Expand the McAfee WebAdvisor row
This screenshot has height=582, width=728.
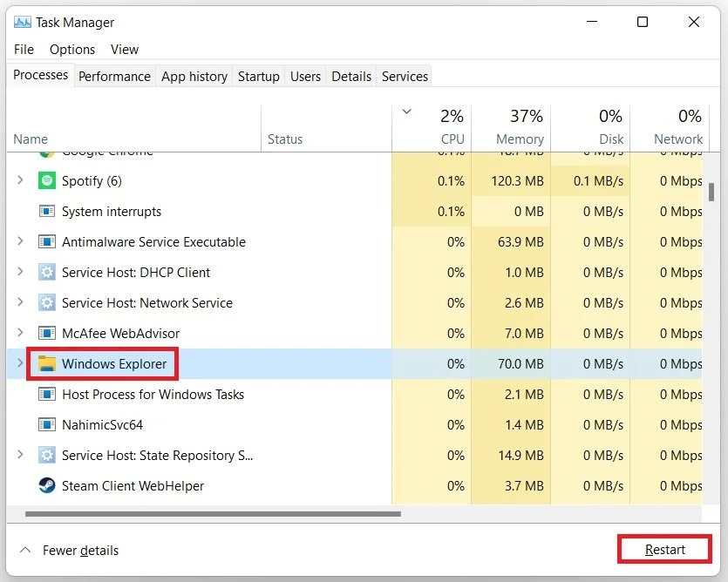[20, 333]
